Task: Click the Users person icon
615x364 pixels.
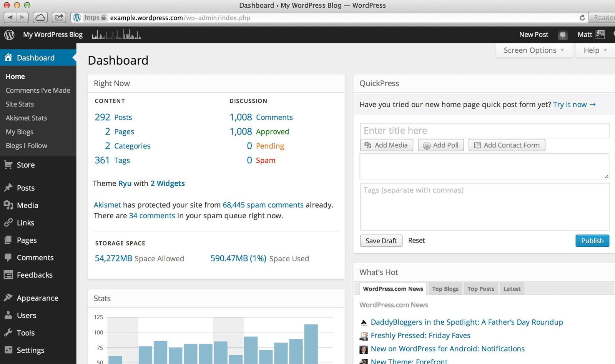Action: 8,315
